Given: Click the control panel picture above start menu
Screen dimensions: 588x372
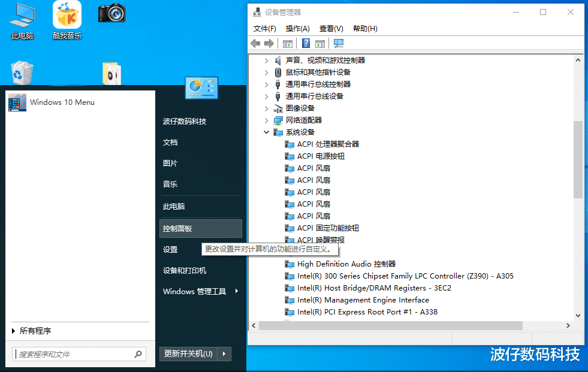Looking at the screenshot, I should coord(201,88).
